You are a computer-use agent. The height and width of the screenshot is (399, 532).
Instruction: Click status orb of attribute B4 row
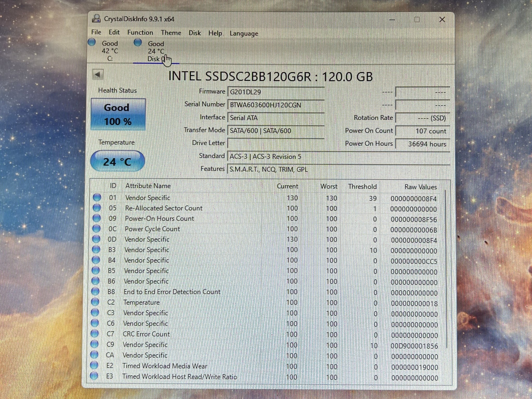coord(96,260)
